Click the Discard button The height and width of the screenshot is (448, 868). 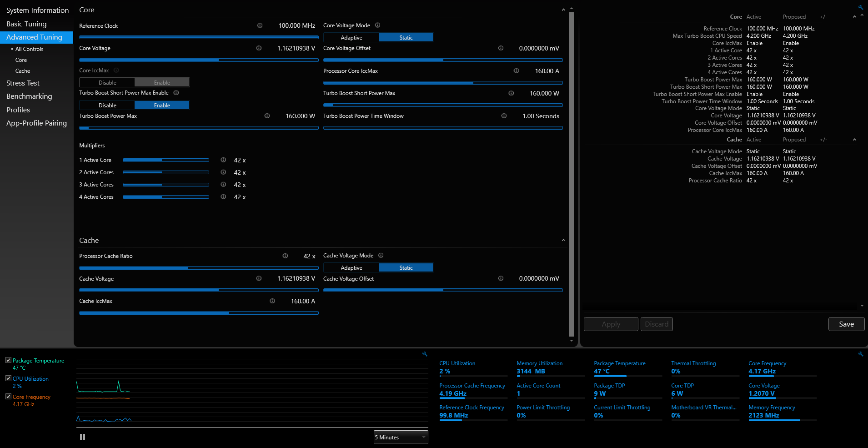pos(657,324)
